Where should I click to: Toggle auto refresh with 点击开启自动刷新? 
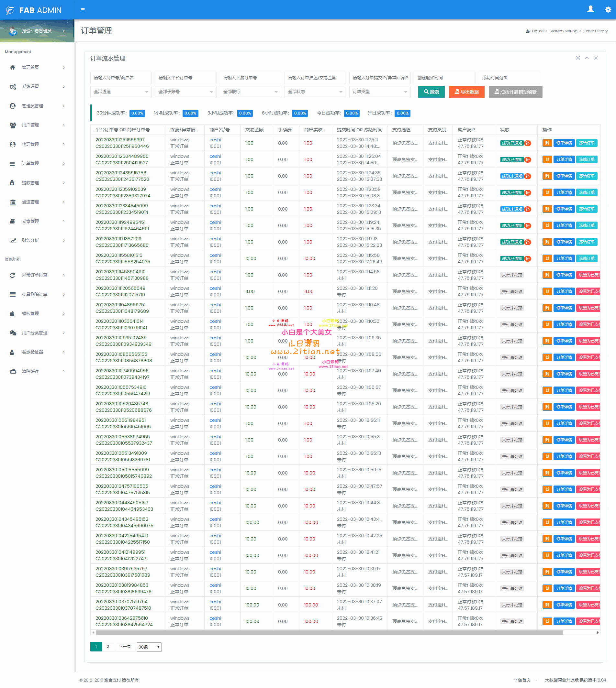point(515,92)
